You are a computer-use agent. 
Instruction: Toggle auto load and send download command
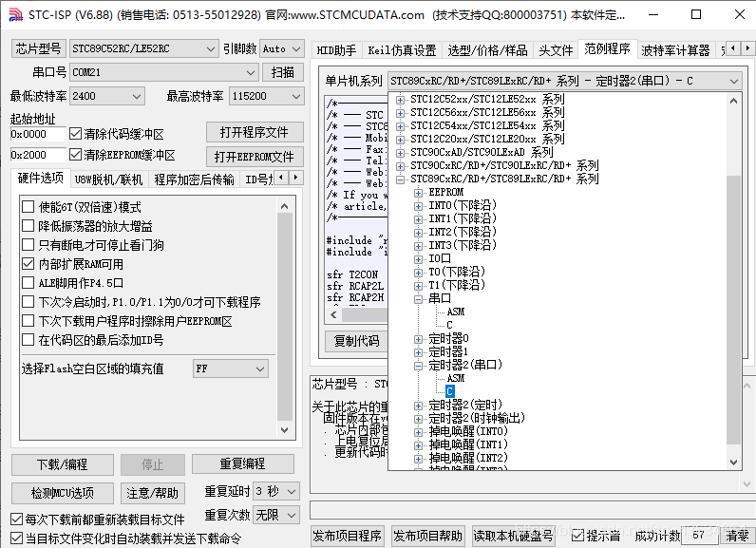pyautogui.click(x=16, y=538)
